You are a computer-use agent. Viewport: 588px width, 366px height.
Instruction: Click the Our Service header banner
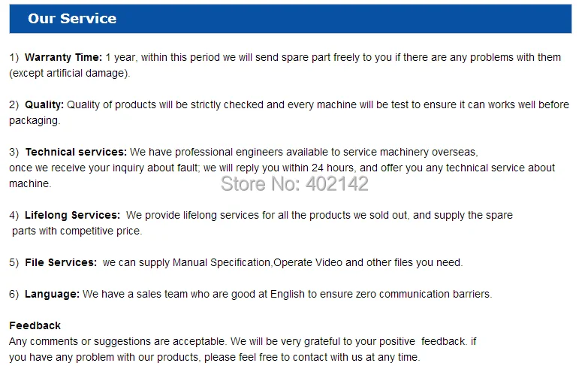291,19
